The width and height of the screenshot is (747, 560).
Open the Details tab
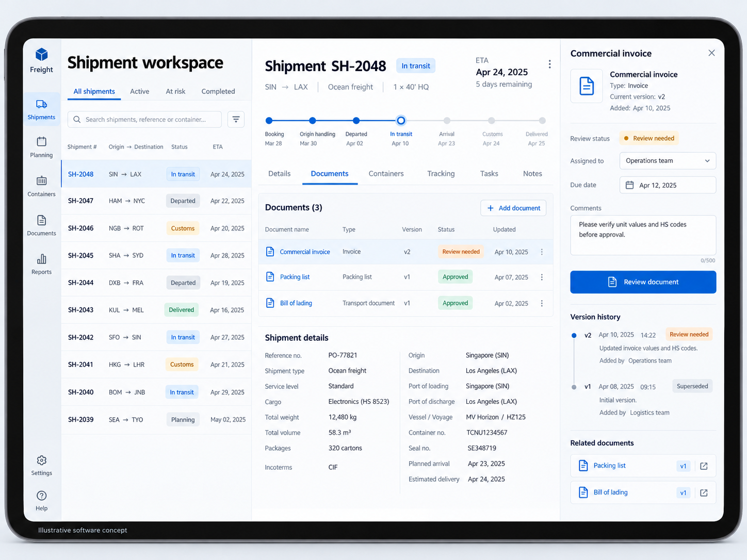280,174
